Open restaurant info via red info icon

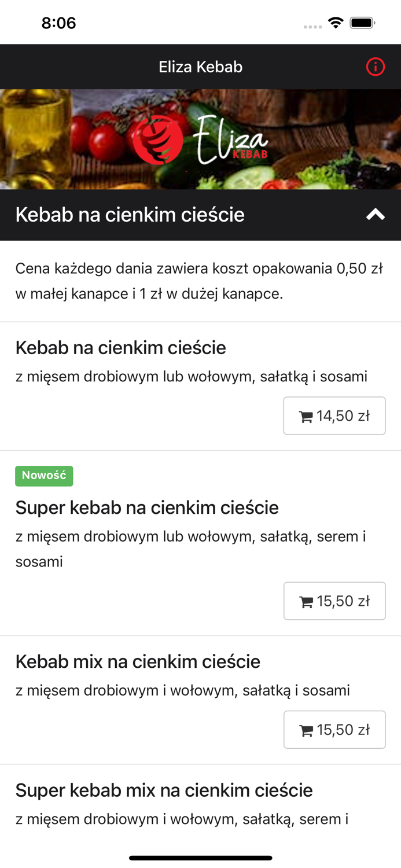pyautogui.click(x=376, y=67)
